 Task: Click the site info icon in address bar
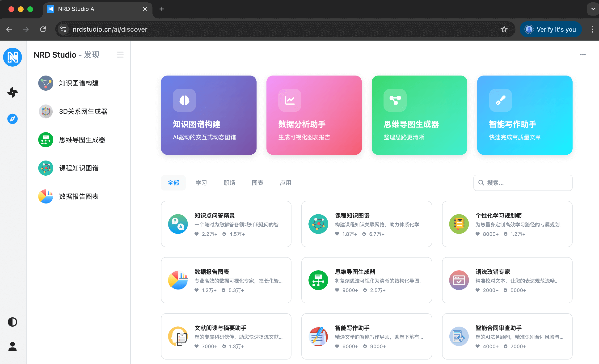coord(63,30)
